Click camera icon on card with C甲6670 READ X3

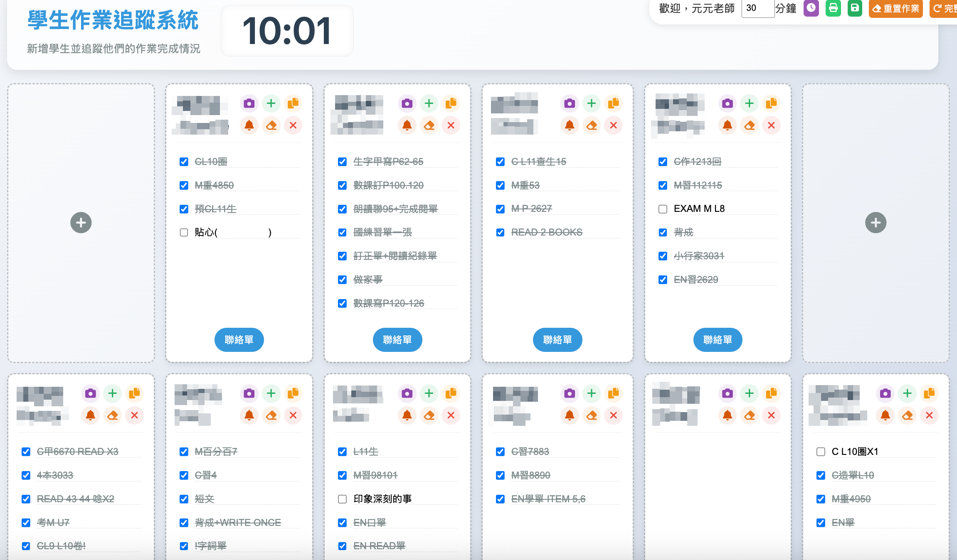pyautogui.click(x=91, y=393)
